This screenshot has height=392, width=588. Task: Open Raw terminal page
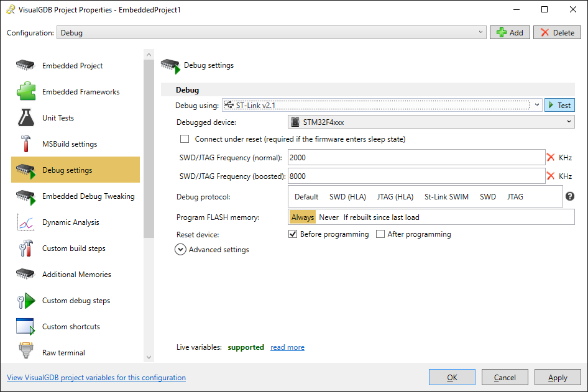click(x=75, y=352)
